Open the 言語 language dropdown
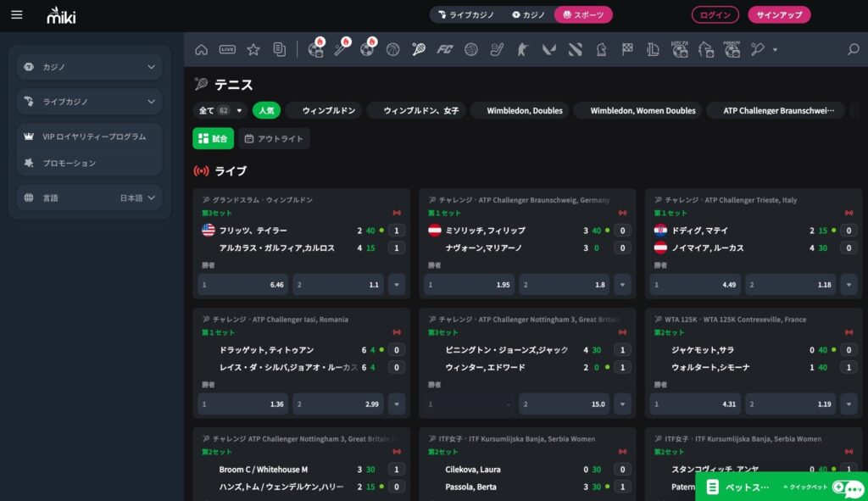 coord(90,198)
